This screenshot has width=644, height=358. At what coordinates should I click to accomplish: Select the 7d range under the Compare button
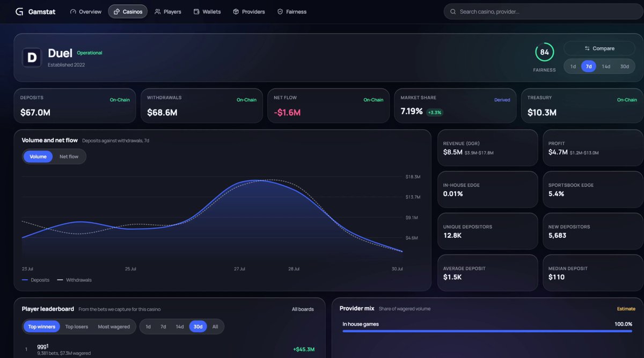click(x=589, y=66)
